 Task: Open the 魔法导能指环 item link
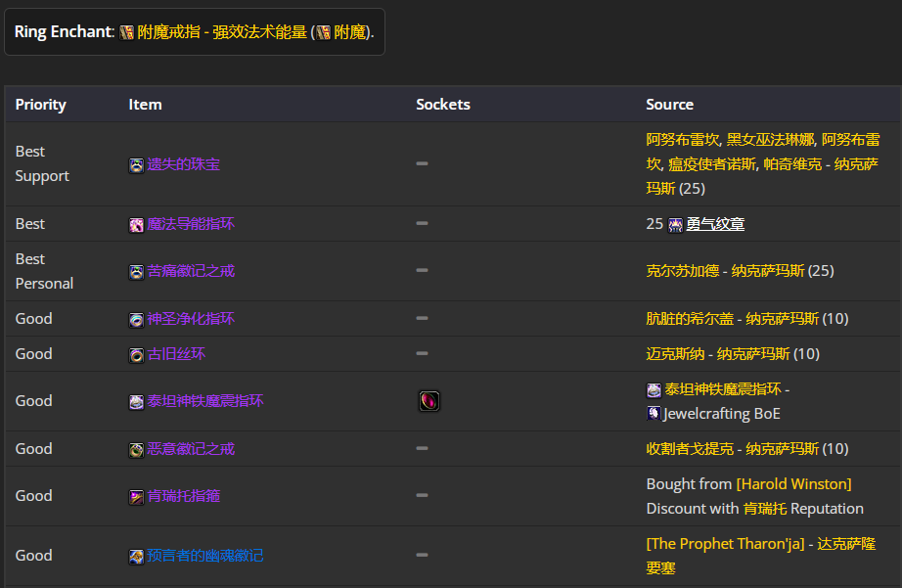(x=191, y=224)
